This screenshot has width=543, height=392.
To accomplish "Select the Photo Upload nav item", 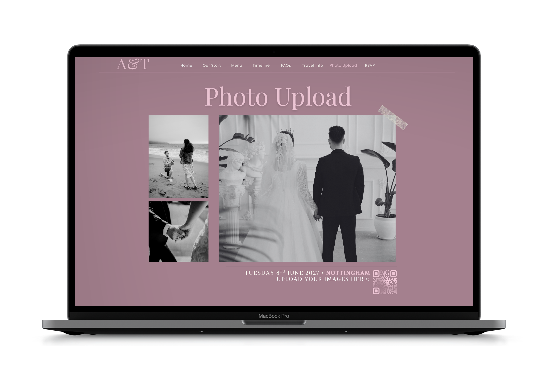I will (343, 65).
